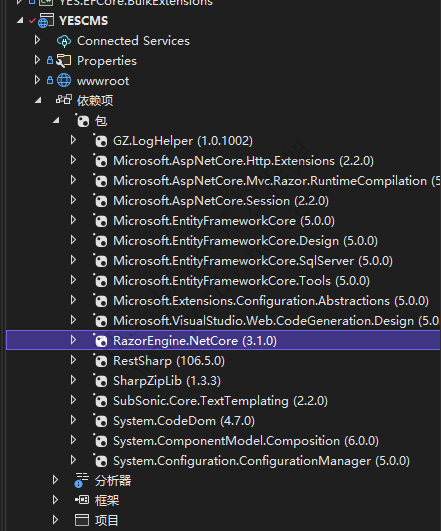This screenshot has height=531, width=441.
Task: Click the Connected Services cloud icon
Action: click(x=64, y=41)
